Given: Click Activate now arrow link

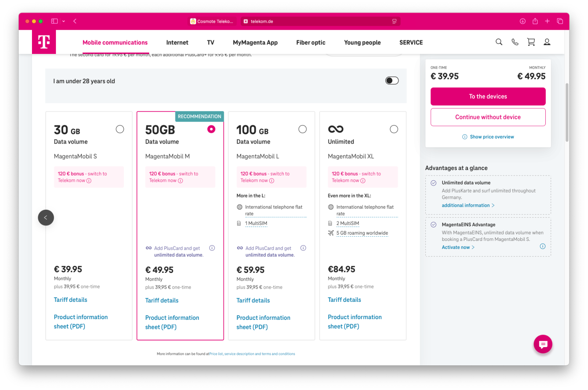Looking at the screenshot, I should 458,247.
